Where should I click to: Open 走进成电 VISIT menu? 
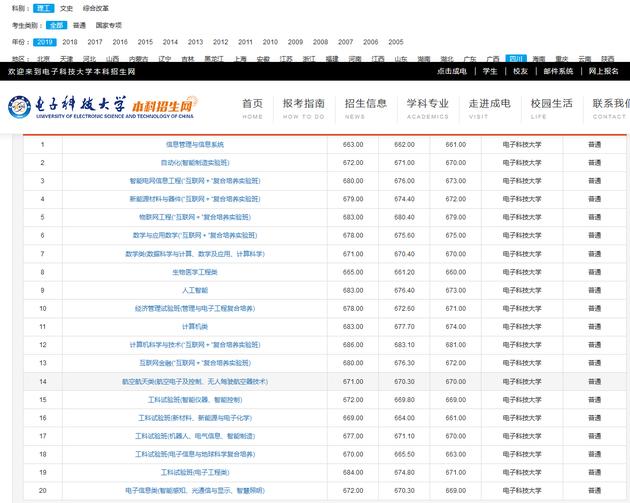[x=489, y=108]
